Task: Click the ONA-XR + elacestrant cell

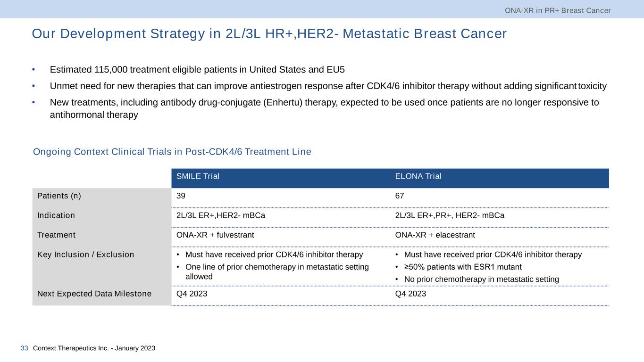Action: tap(435, 235)
